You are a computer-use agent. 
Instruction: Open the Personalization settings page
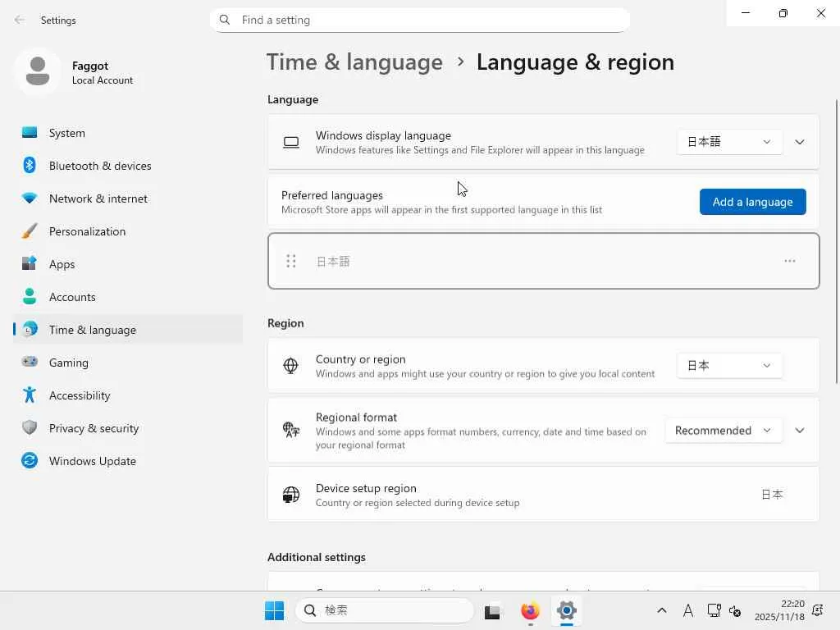[x=87, y=231]
